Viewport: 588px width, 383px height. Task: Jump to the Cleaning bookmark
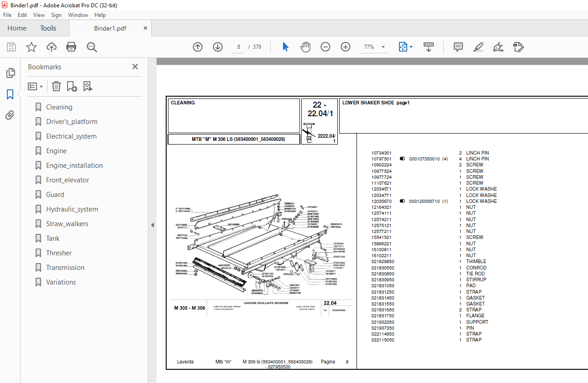(59, 107)
